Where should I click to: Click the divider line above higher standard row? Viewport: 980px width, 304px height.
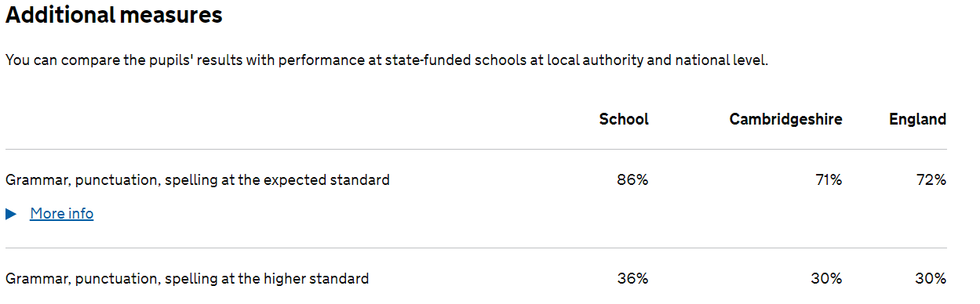476,248
